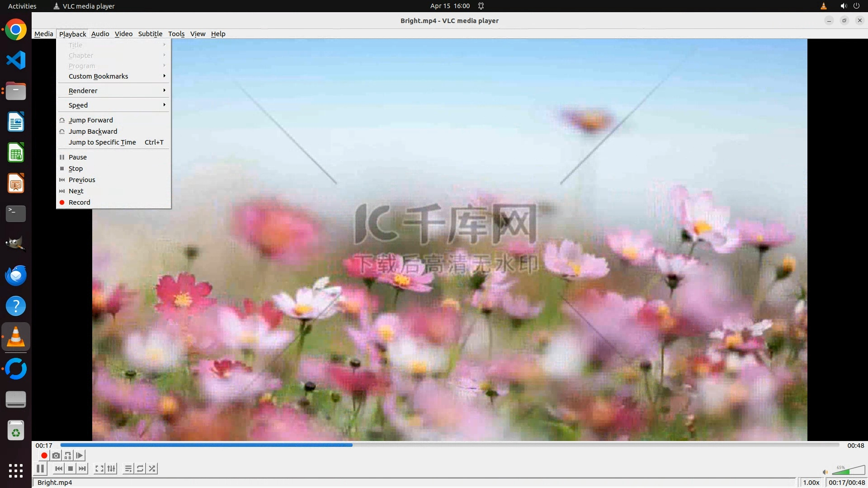Toggle random shuffle playback button
868x488 pixels.
pyautogui.click(x=152, y=469)
